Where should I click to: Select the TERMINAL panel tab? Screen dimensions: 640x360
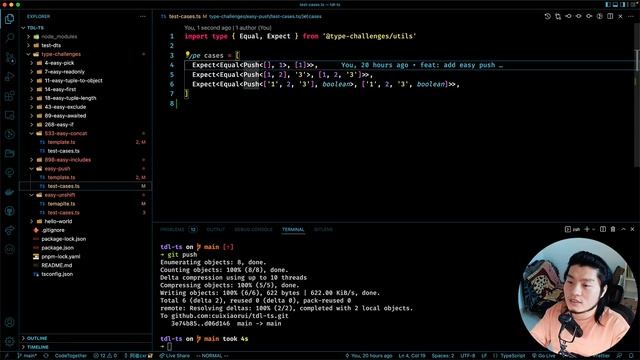pyautogui.click(x=293, y=230)
